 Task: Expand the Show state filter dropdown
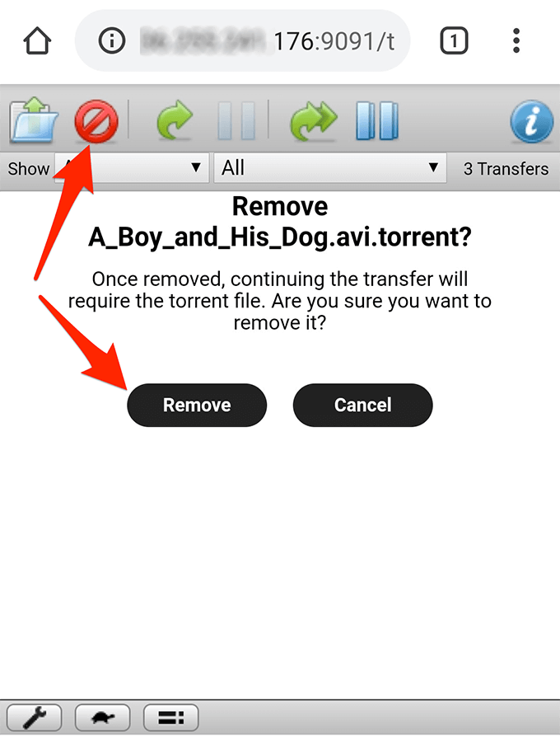132,167
